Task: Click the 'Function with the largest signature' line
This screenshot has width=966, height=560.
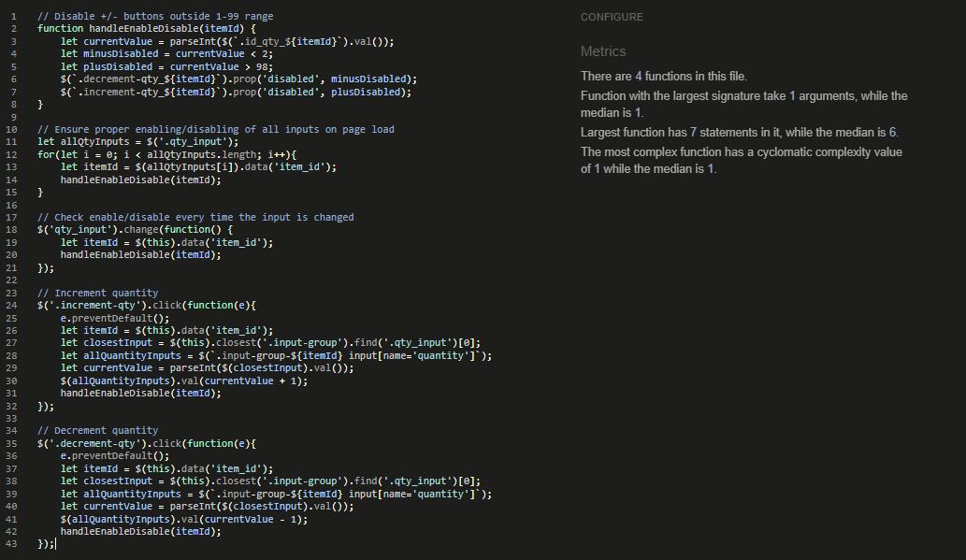Action: tap(743, 104)
